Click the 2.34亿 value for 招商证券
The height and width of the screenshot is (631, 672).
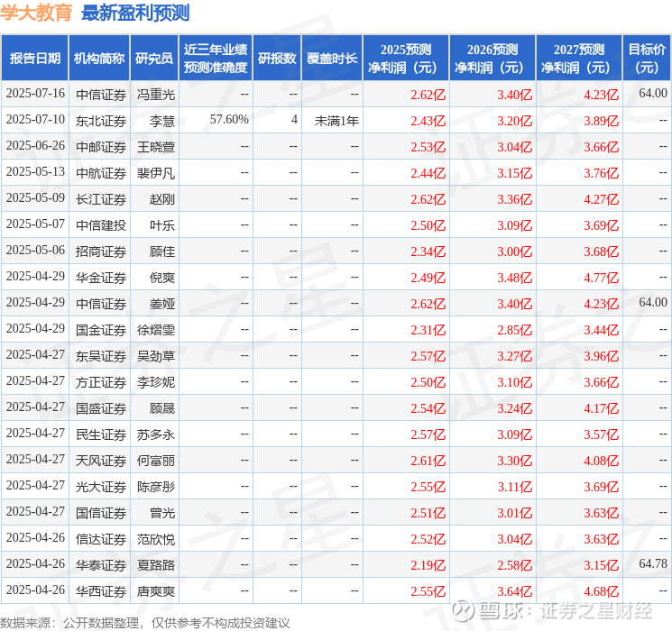coord(428,251)
